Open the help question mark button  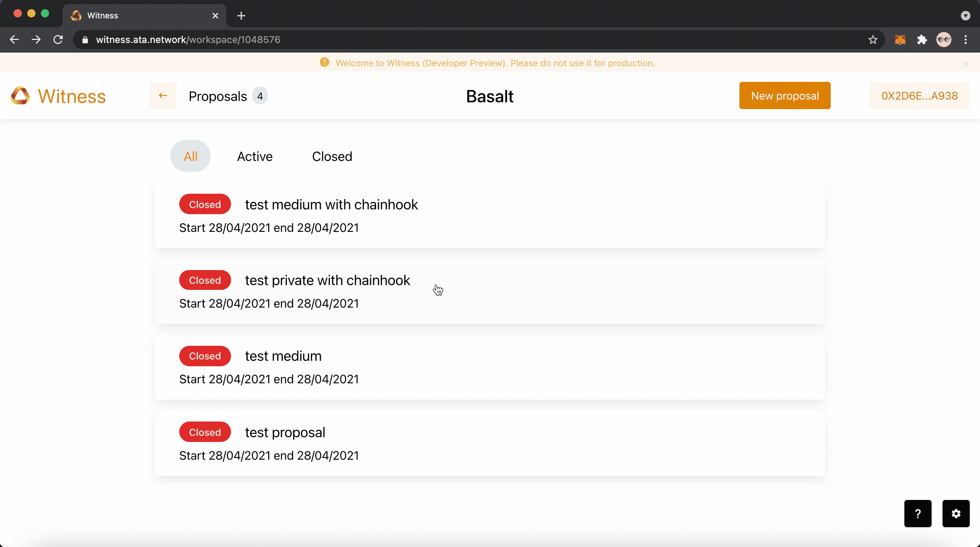point(918,514)
